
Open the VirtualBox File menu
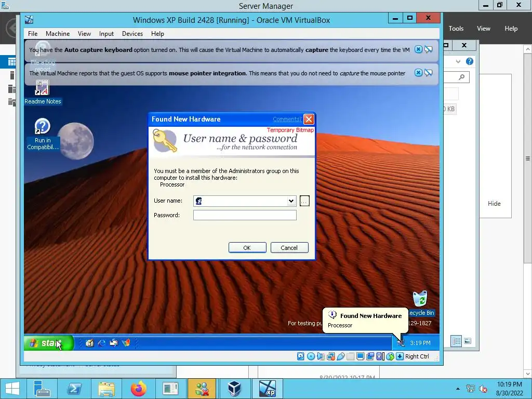pos(33,34)
